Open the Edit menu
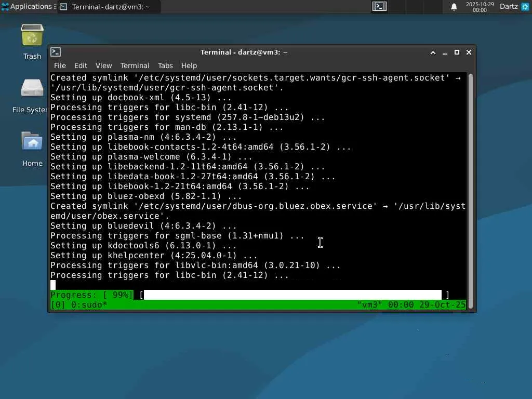 point(81,65)
